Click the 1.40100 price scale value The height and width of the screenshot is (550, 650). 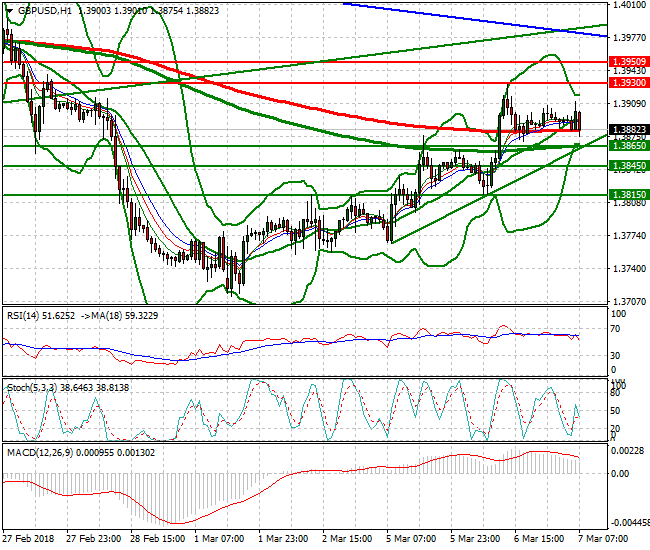pyautogui.click(x=629, y=5)
